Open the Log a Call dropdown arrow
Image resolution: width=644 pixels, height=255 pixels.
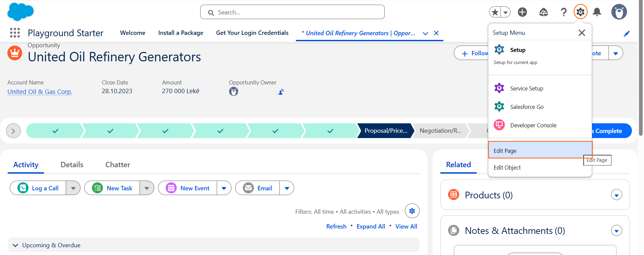(x=73, y=188)
